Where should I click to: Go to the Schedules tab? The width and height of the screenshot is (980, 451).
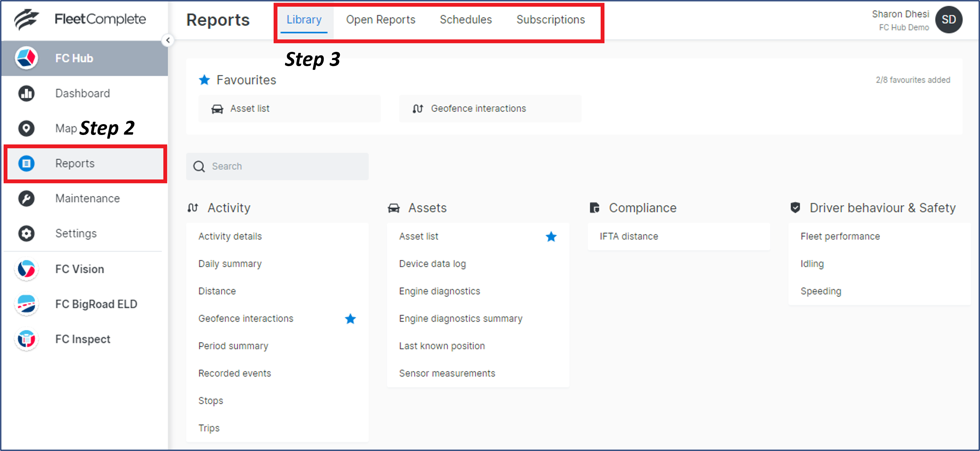tap(466, 20)
